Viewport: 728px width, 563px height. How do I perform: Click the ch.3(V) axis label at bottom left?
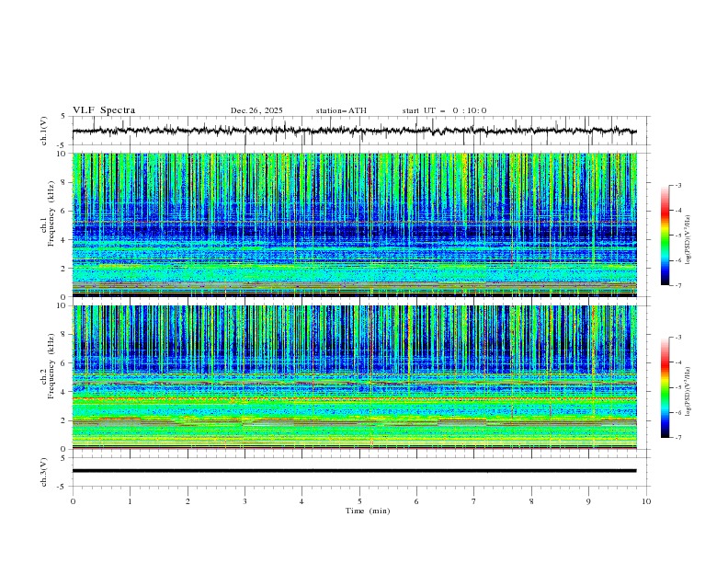coord(44,470)
